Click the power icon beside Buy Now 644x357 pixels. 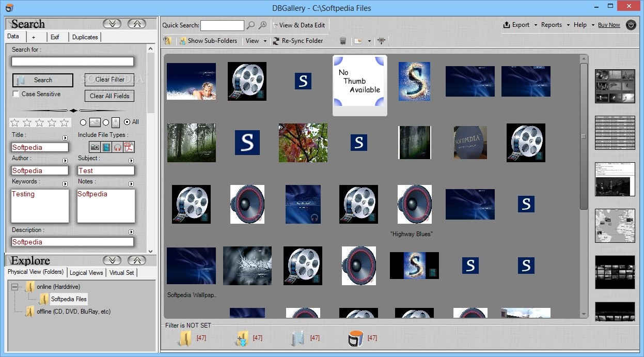(x=631, y=25)
